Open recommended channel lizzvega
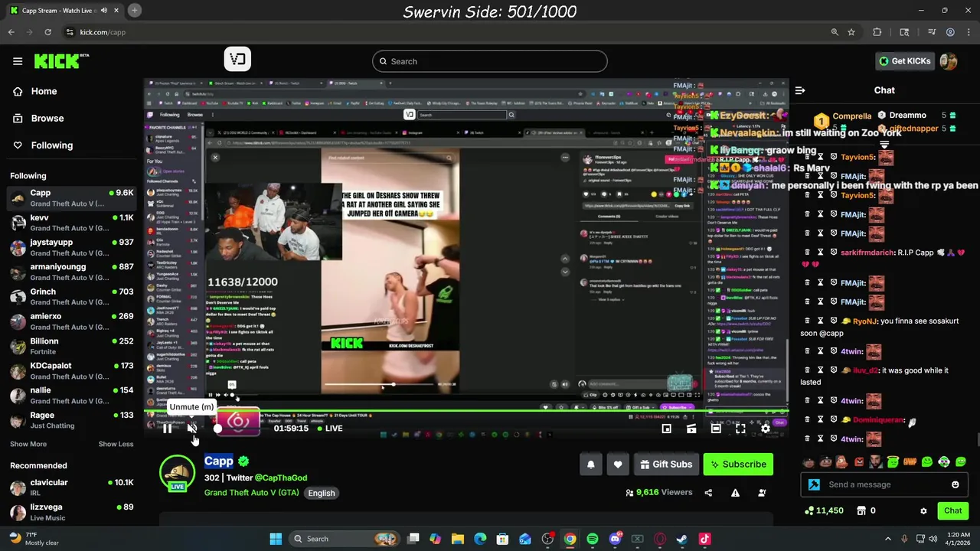The height and width of the screenshot is (551, 980). click(71, 512)
